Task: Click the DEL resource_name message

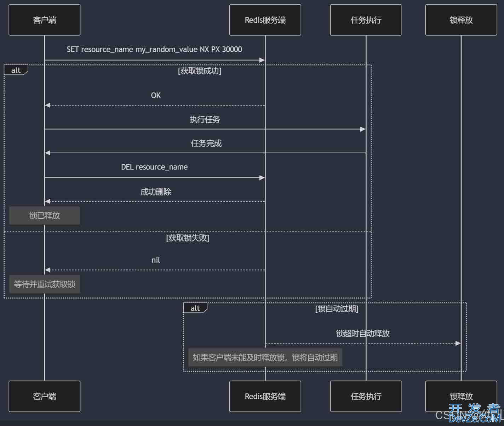Action: pyautogui.click(x=154, y=167)
